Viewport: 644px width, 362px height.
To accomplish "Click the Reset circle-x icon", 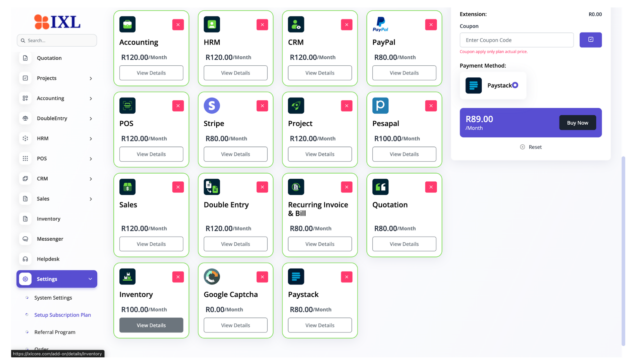I will [522, 147].
